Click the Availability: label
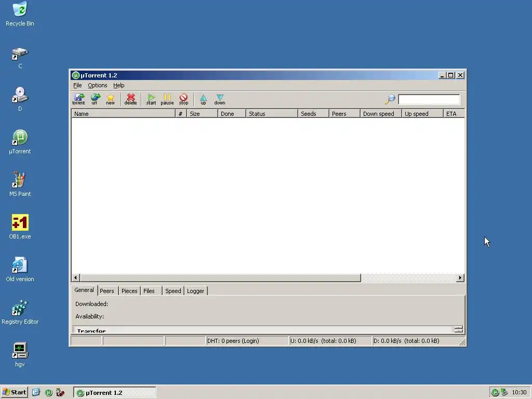The height and width of the screenshot is (399, 532). (x=89, y=316)
